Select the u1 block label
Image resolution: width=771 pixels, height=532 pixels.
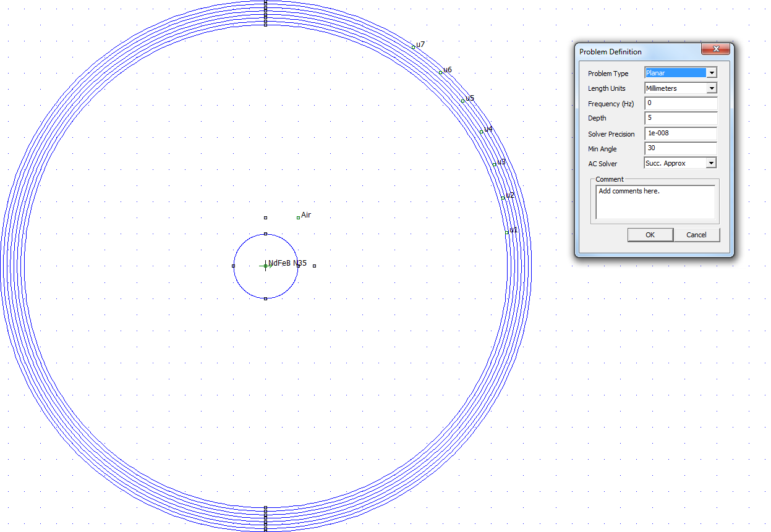[x=507, y=232]
